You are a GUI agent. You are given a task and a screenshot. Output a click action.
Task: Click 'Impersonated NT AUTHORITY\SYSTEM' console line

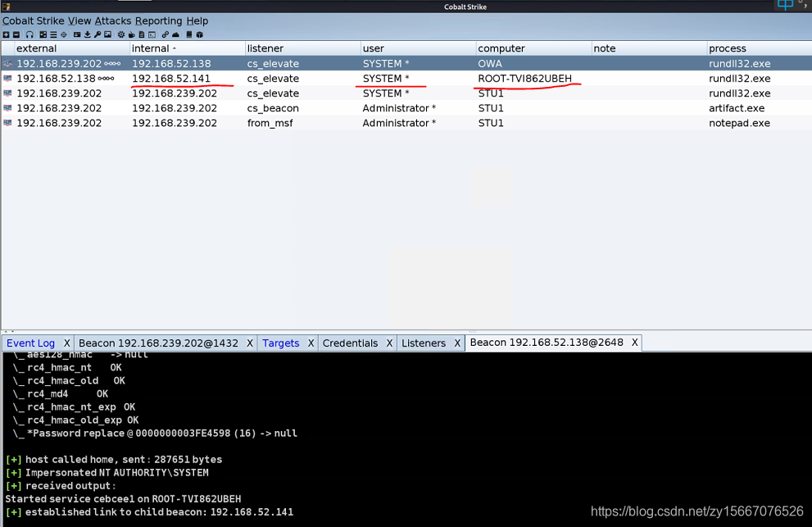pos(107,473)
